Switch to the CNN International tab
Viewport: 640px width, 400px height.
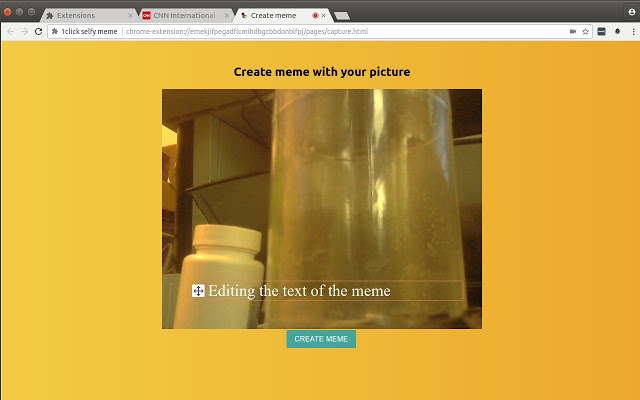pos(180,16)
